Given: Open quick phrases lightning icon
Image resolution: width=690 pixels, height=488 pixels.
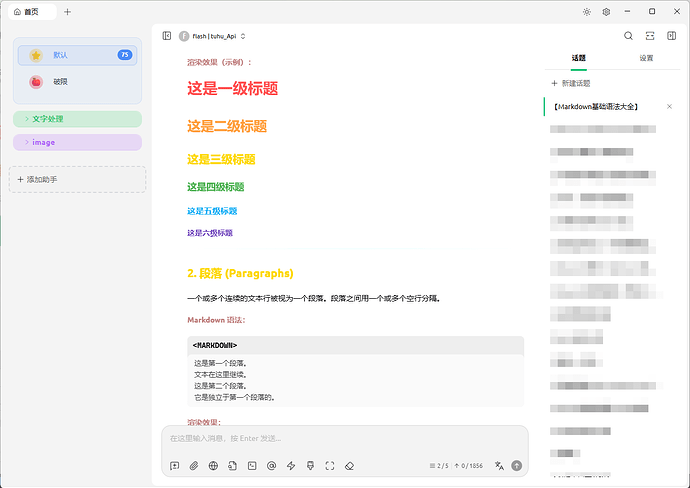Looking at the screenshot, I should click(x=291, y=466).
